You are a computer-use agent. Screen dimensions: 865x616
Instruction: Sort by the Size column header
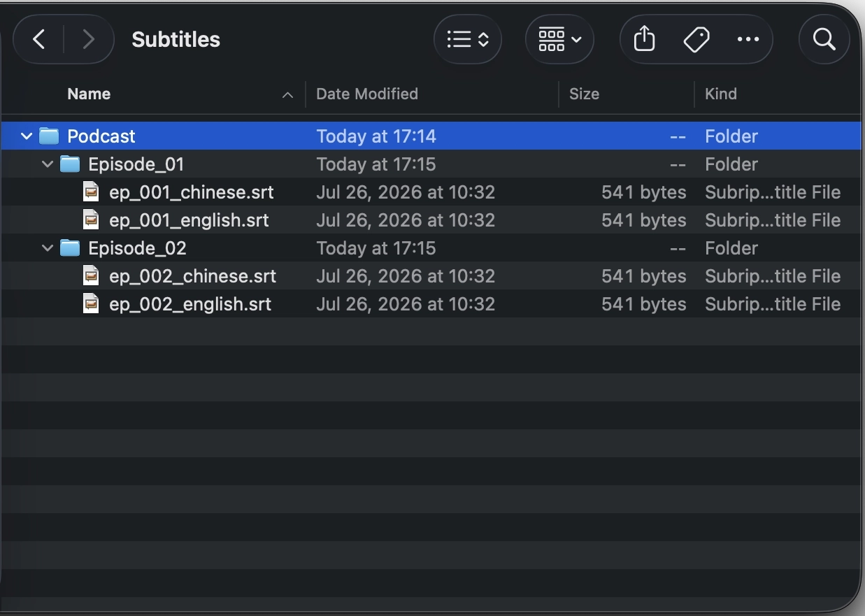point(584,94)
